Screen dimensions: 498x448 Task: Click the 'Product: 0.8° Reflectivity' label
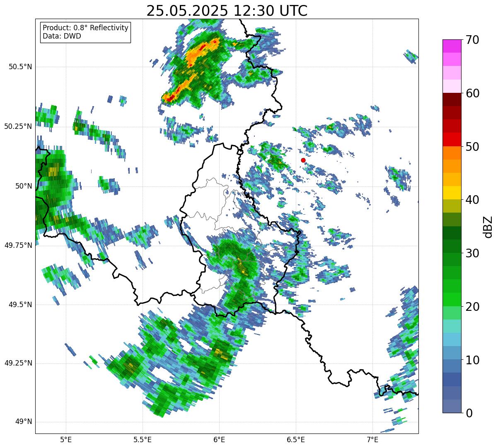click(86, 28)
